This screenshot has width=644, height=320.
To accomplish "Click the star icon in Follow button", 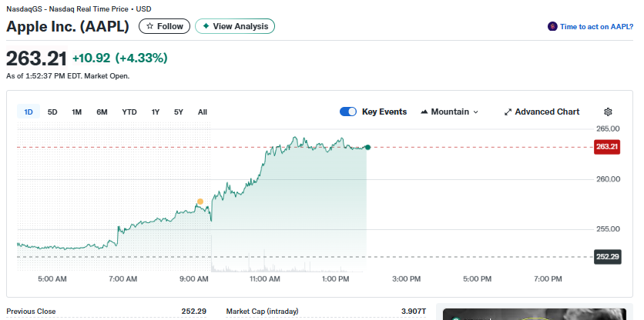I will coord(149,26).
